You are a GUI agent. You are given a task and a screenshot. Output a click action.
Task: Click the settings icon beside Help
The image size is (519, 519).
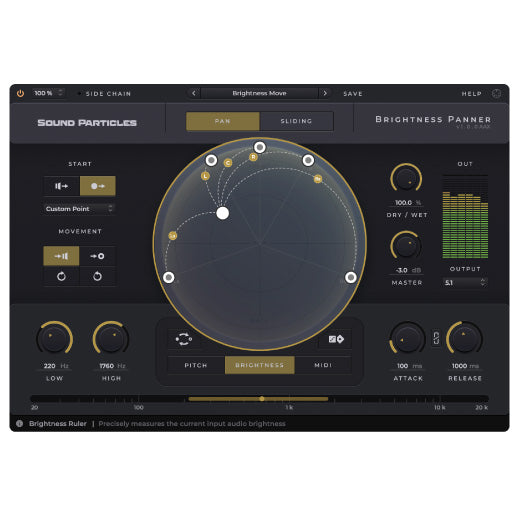(496, 94)
